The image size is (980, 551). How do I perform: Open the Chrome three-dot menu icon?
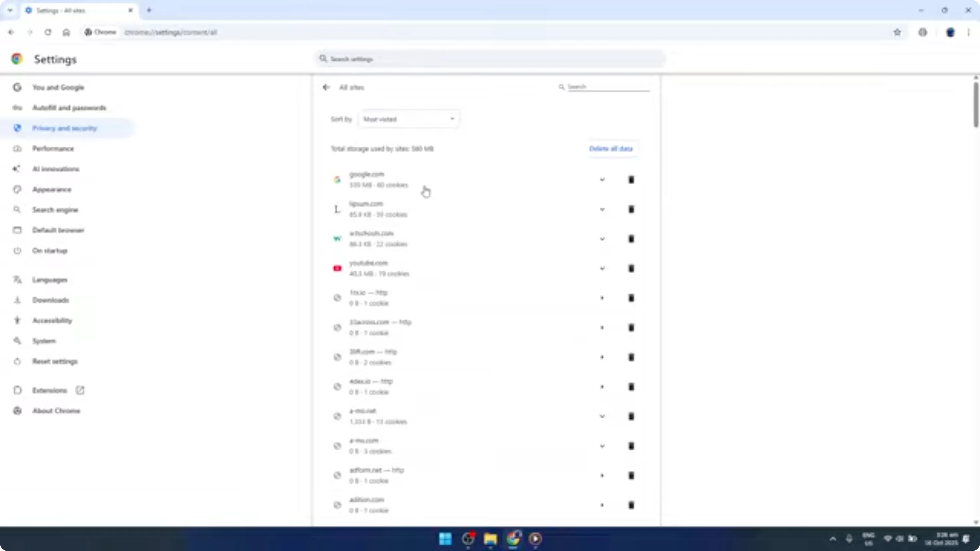click(969, 32)
